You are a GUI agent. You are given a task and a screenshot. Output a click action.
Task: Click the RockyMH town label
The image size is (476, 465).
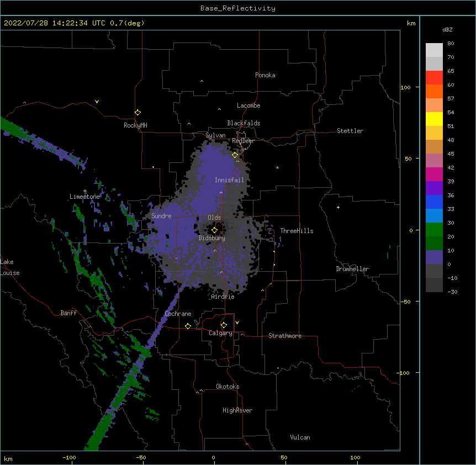click(x=135, y=125)
